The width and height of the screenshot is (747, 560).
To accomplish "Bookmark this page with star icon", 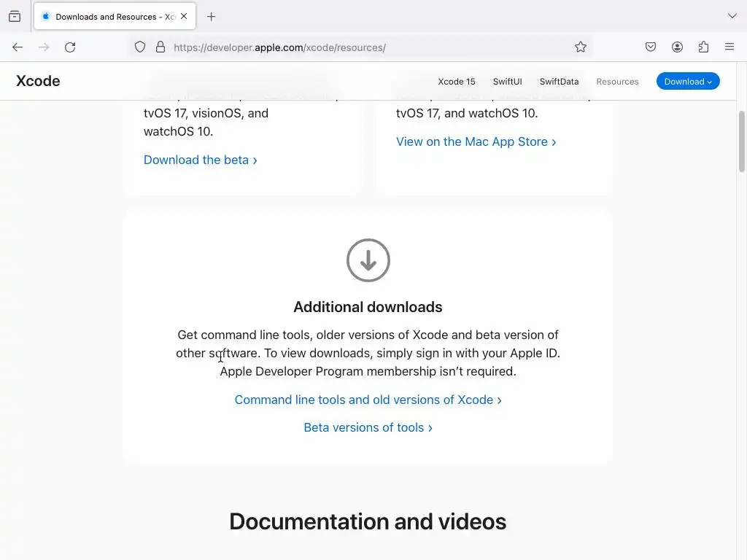I will click(x=580, y=47).
